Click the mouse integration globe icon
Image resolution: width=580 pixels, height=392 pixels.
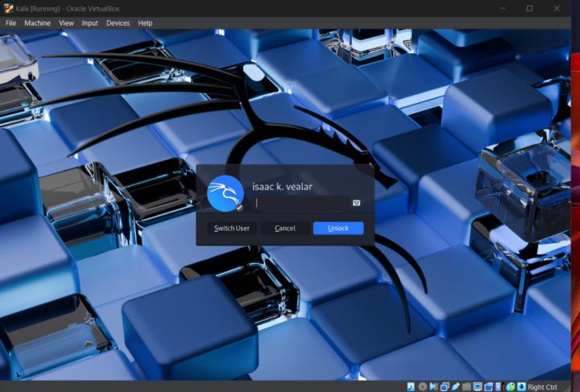pyautogui.click(x=510, y=387)
